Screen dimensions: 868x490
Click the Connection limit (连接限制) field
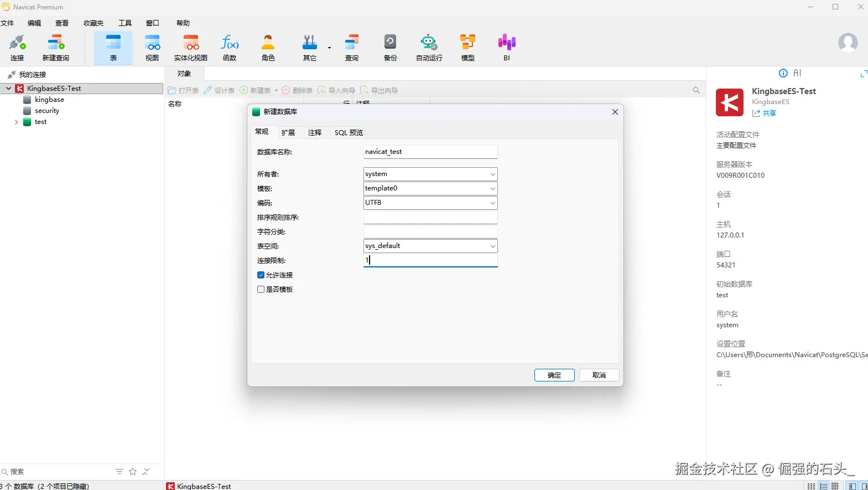tap(430, 260)
